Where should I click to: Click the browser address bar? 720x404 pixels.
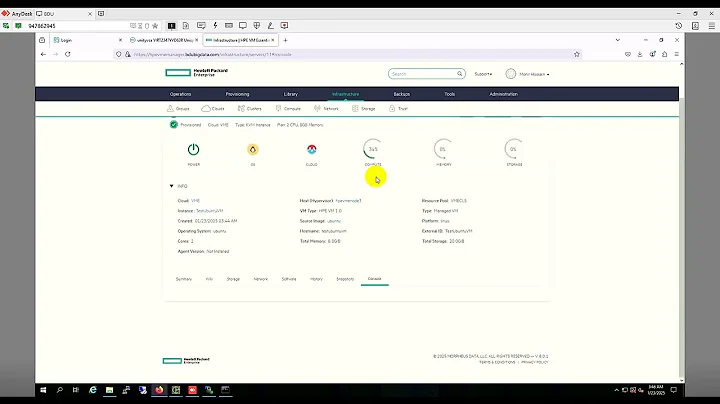pyautogui.click(x=349, y=54)
